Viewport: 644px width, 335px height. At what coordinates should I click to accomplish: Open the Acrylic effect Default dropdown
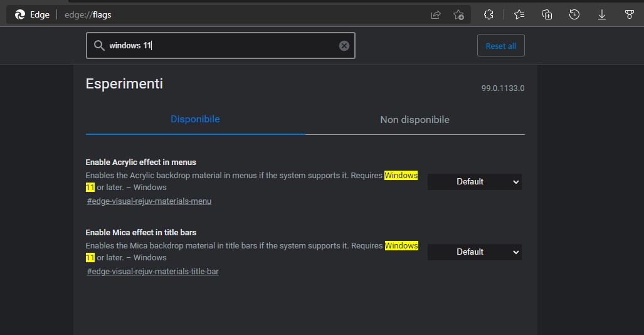click(x=474, y=182)
